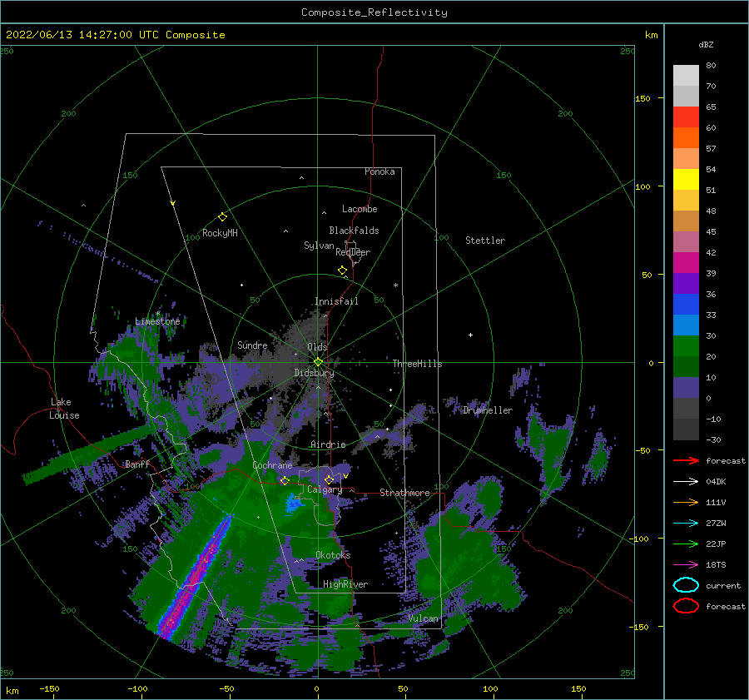Click the Sundre town label
749x700 pixels.
252,345
